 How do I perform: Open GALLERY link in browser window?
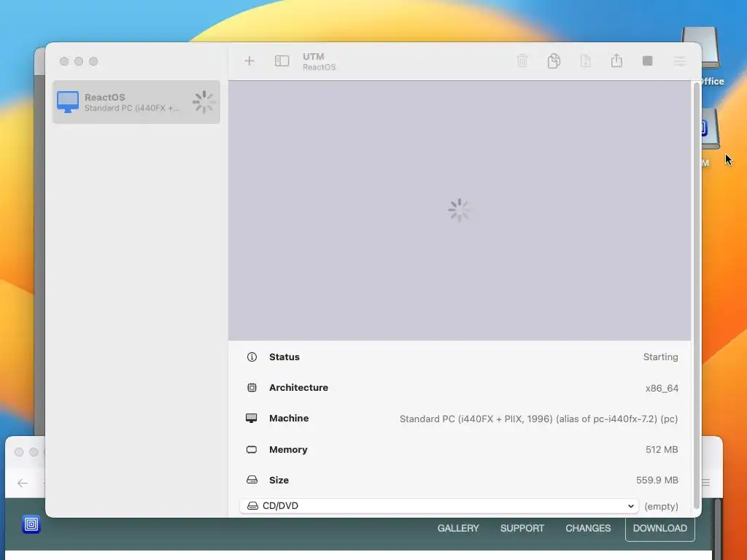(458, 528)
